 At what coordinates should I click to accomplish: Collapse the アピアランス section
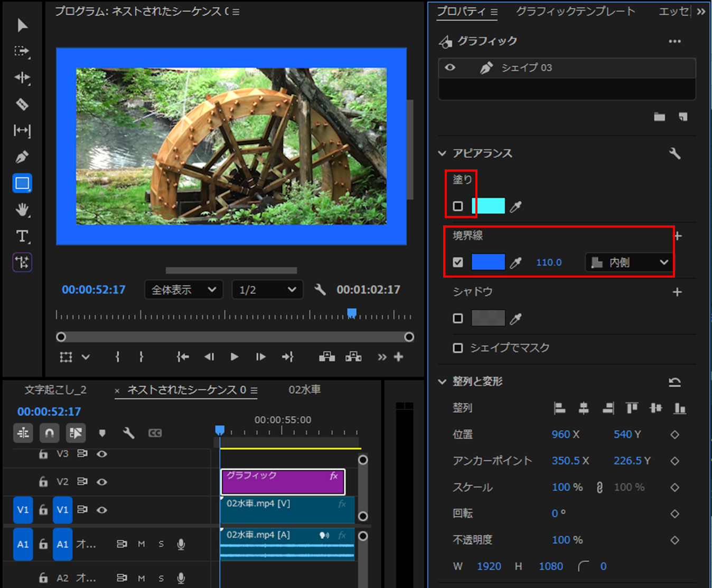442,153
